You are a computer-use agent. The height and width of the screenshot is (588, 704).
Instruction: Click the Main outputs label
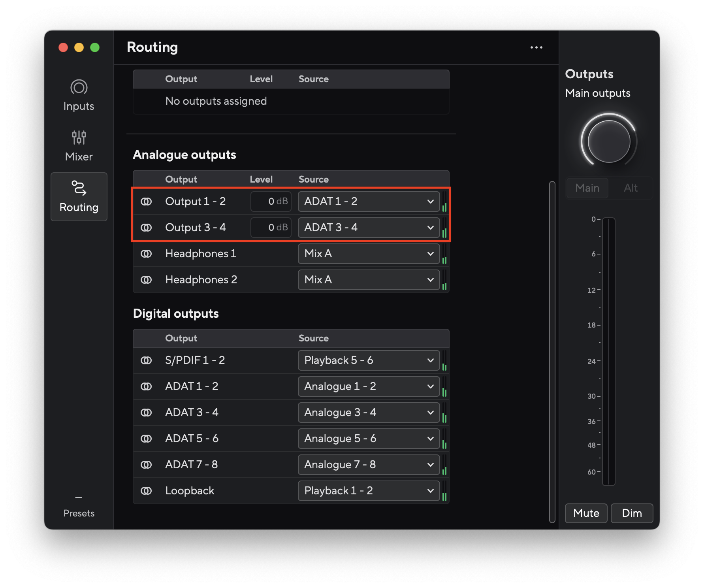click(598, 93)
